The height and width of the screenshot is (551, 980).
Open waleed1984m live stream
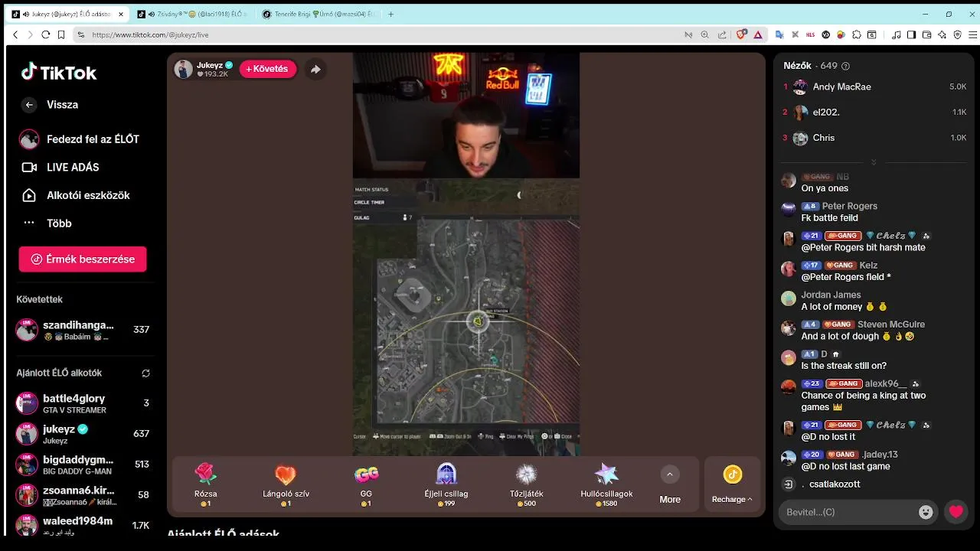[83, 525]
